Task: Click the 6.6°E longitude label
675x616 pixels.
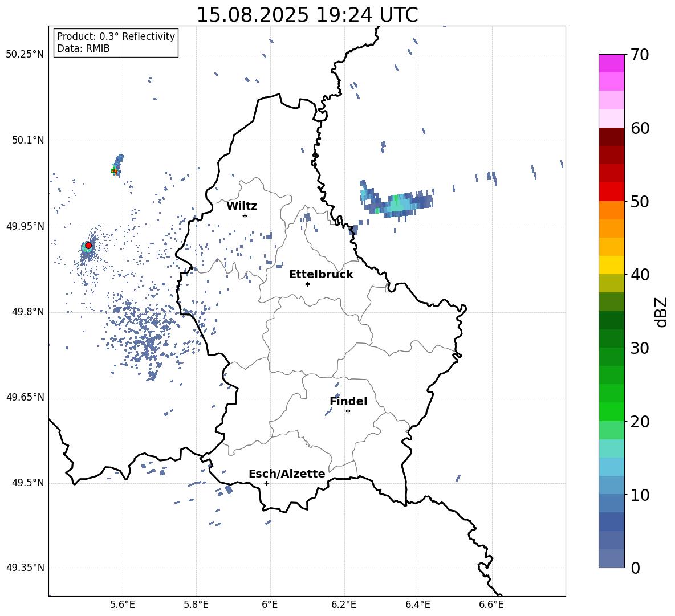Action: tap(491, 605)
